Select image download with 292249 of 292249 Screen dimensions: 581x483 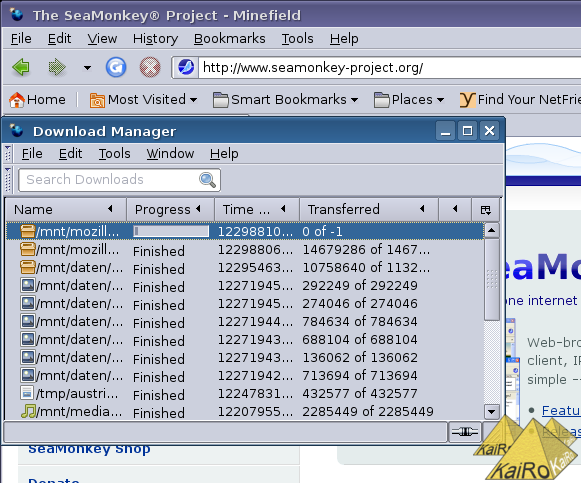tap(245, 286)
